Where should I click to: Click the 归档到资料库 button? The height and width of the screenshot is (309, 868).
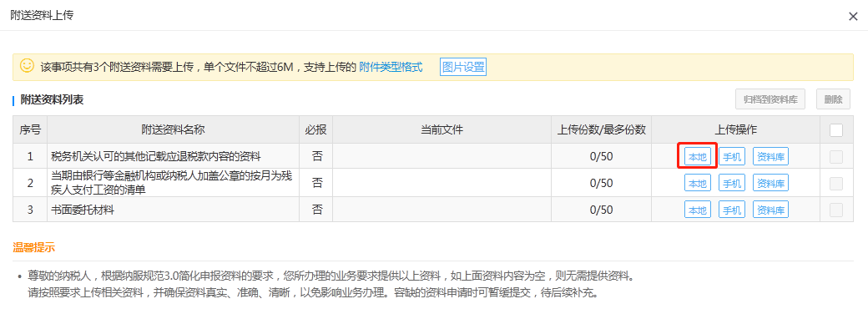[x=770, y=99]
